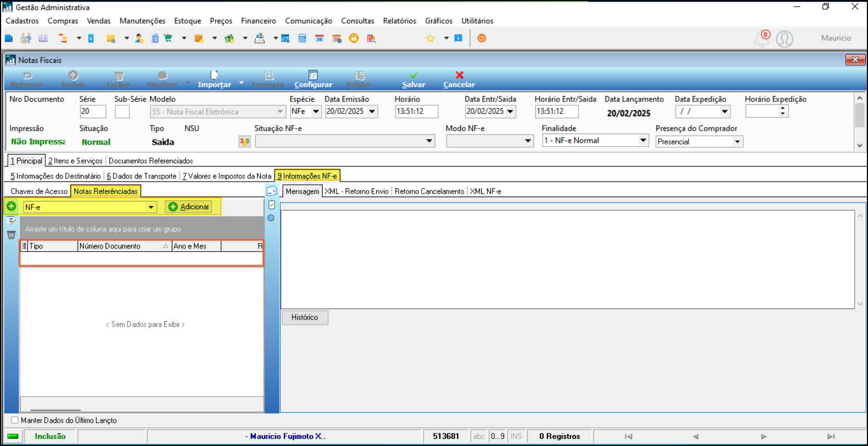The image size is (868, 446).
Task: Click the yellow folder with gear icon
Action: point(111,38)
